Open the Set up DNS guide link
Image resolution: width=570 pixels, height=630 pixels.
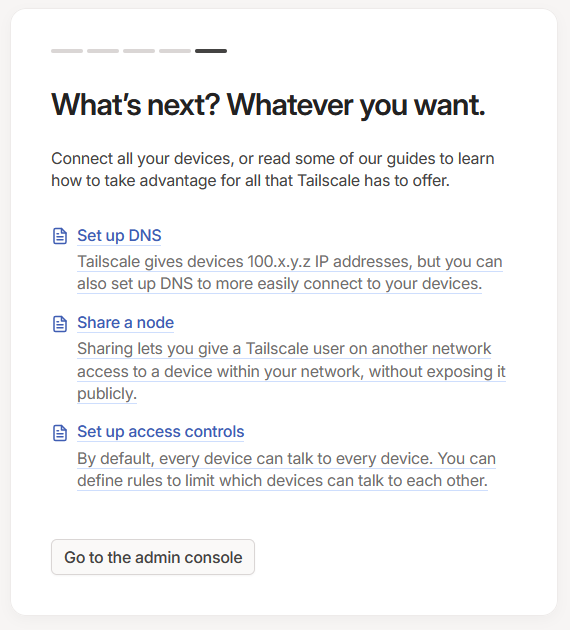pyautogui.click(x=119, y=235)
